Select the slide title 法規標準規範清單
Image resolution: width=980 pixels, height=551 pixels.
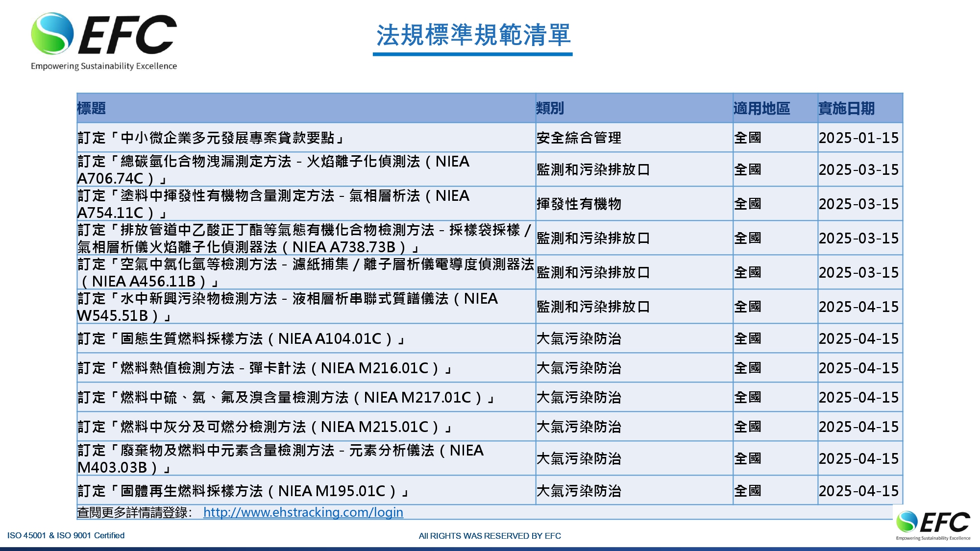[x=473, y=35]
